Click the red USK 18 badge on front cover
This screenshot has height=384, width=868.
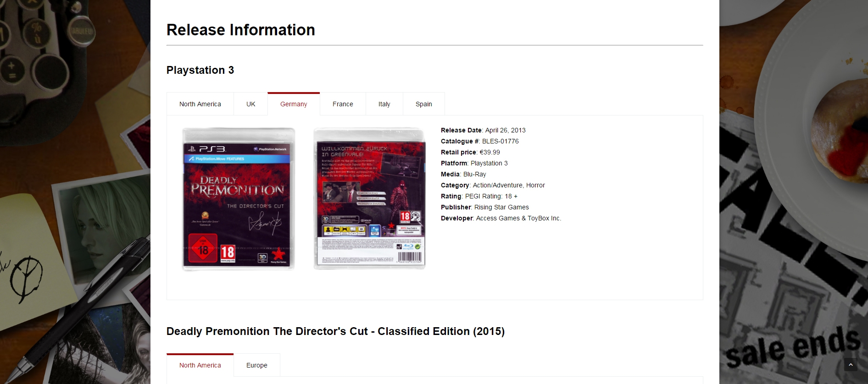[x=202, y=249]
